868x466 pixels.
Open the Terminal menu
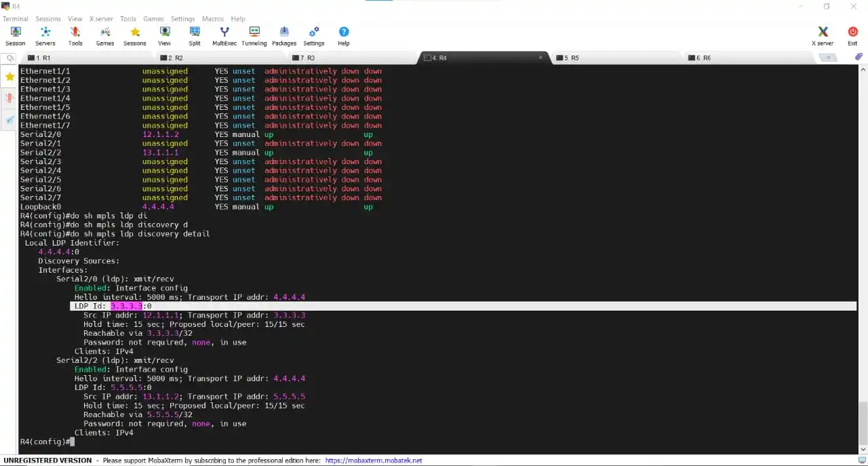[16, 19]
